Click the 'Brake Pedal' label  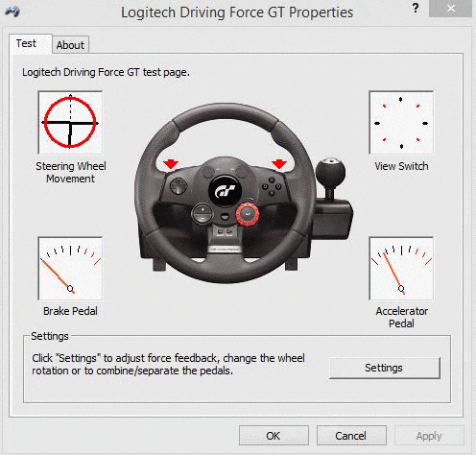[70, 311]
